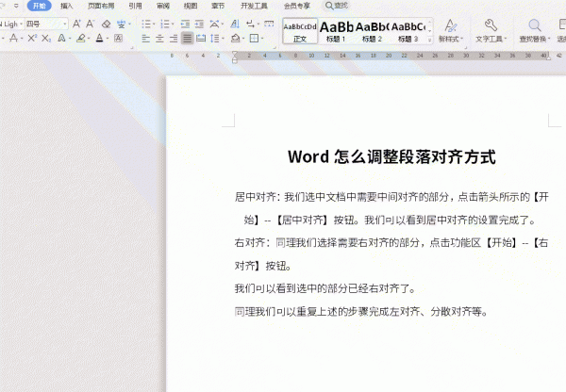This screenshot has width=566, height=392.
Task: Increase paragraph indent
Action: [x=199, y=24]
